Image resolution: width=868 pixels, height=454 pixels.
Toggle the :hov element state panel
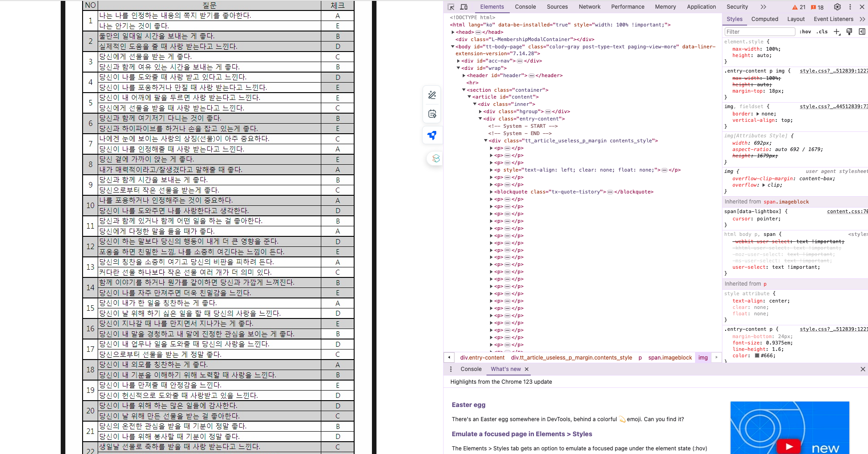coord(805,31)
